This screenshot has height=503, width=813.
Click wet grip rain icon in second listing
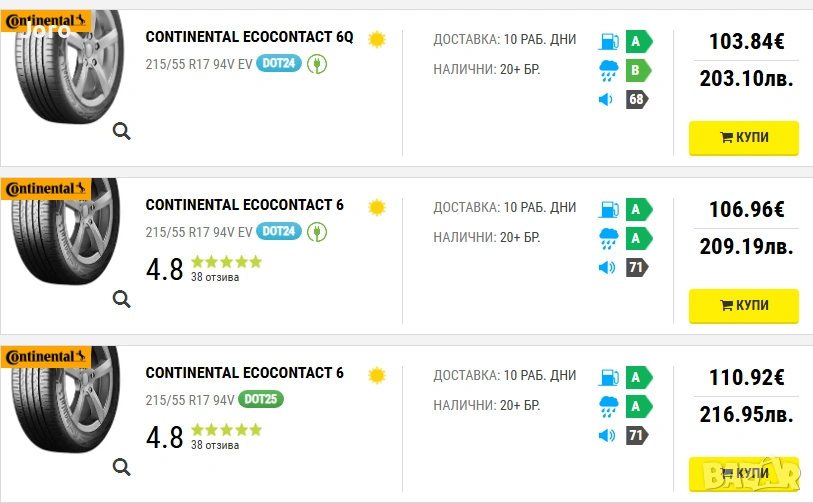pyautogui.click(x=608, y=238)
